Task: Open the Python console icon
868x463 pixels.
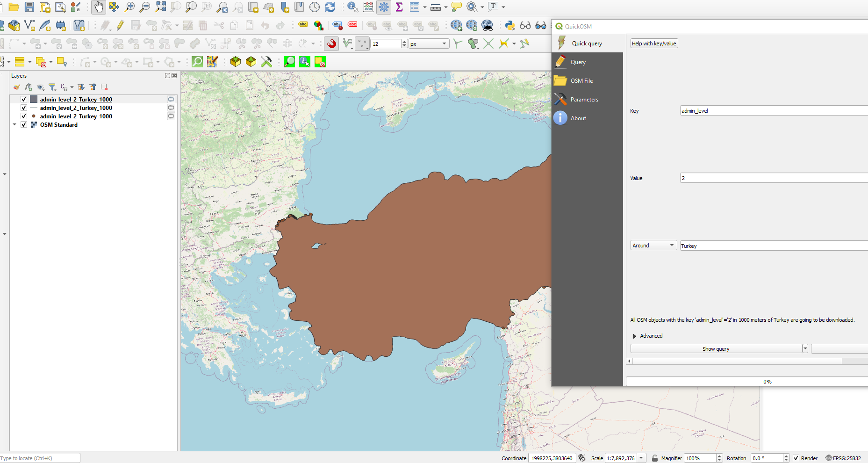Action: click(x=510, y=25)
